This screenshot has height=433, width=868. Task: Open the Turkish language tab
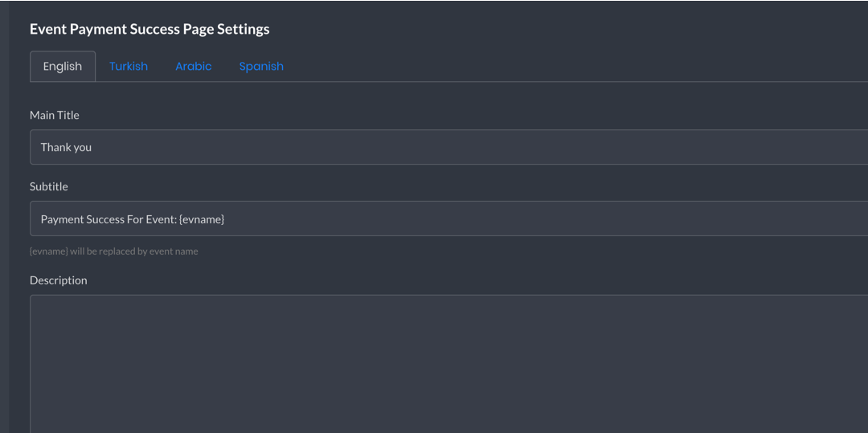click(x=129, y=67)
